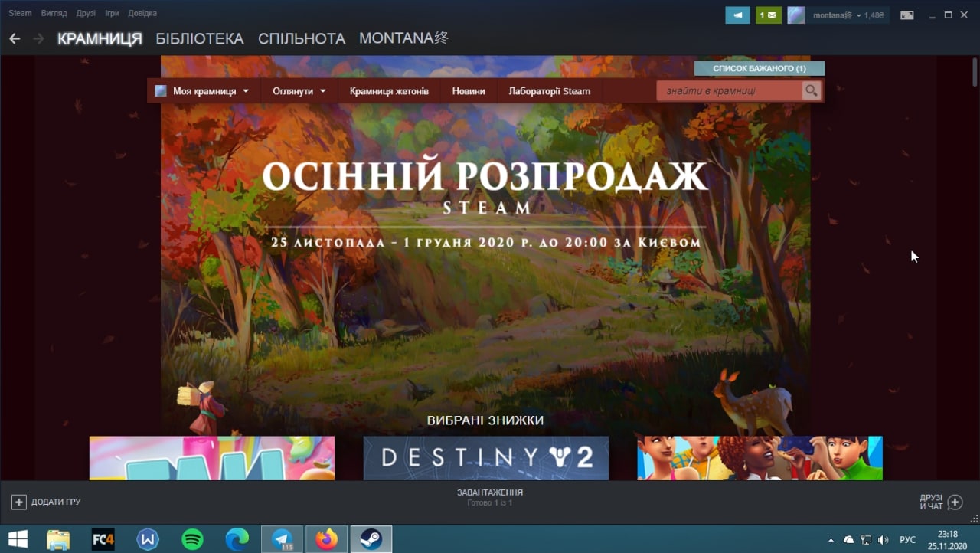Open the Destiny 2 featured deal
The height and width of the screenshot is (553, 980).
[486, 458]
